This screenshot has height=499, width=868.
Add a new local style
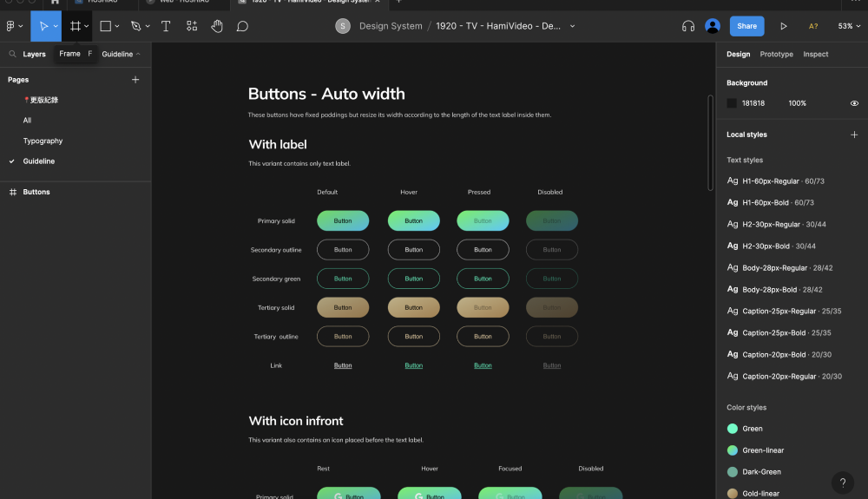coord(854,135)
